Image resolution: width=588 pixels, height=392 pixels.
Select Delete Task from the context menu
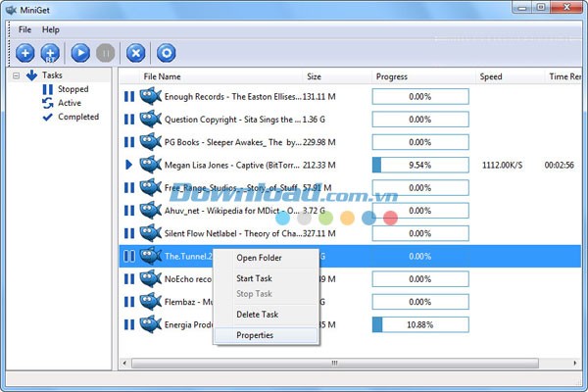[257, 315]
